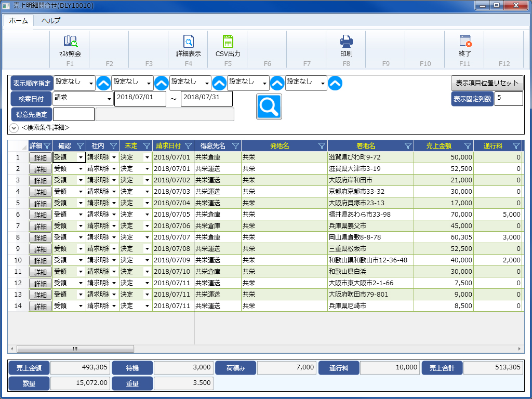Toggle sort direction arrow after fifth 設定なし
The width and height of the screenshot is (532, 399).
coord(335,83)
